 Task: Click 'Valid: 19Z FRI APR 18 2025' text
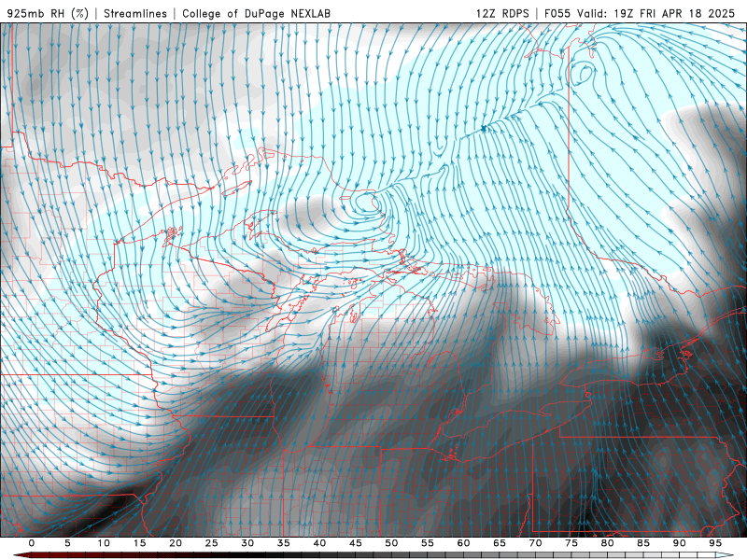point(656,13)
